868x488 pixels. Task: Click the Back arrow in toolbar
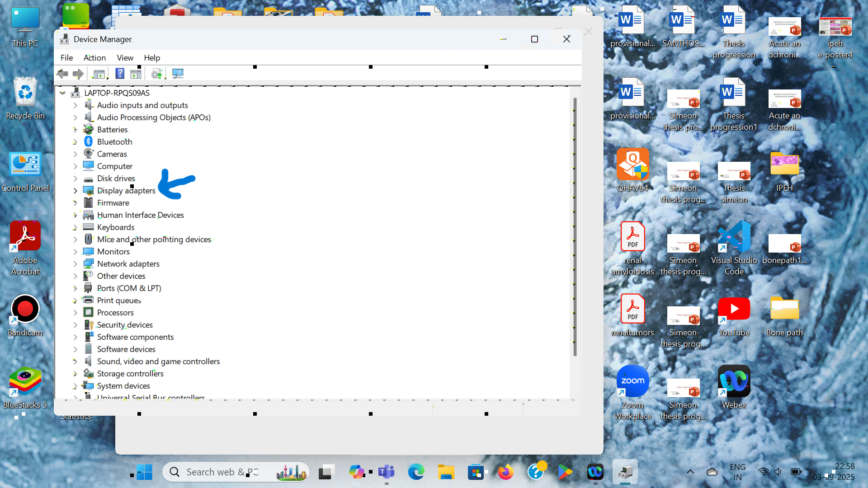coord(62,74)
